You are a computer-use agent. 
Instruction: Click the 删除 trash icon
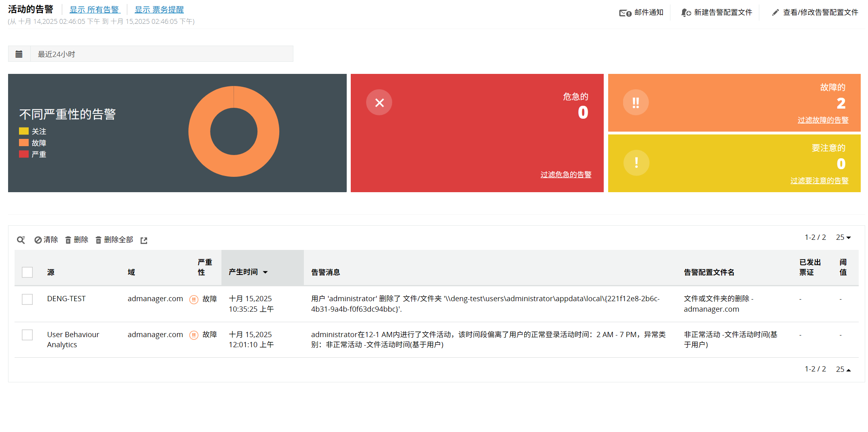pos(68,239)
